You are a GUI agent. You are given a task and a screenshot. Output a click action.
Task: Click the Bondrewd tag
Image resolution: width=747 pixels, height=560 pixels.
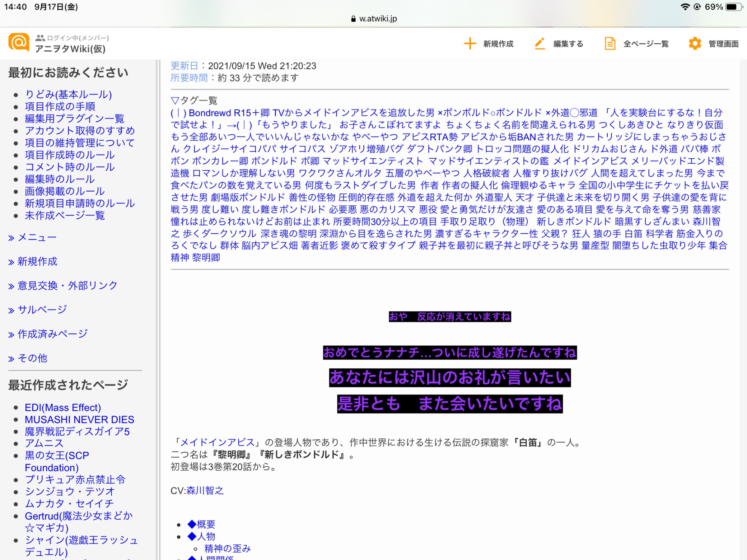(210, 113)
